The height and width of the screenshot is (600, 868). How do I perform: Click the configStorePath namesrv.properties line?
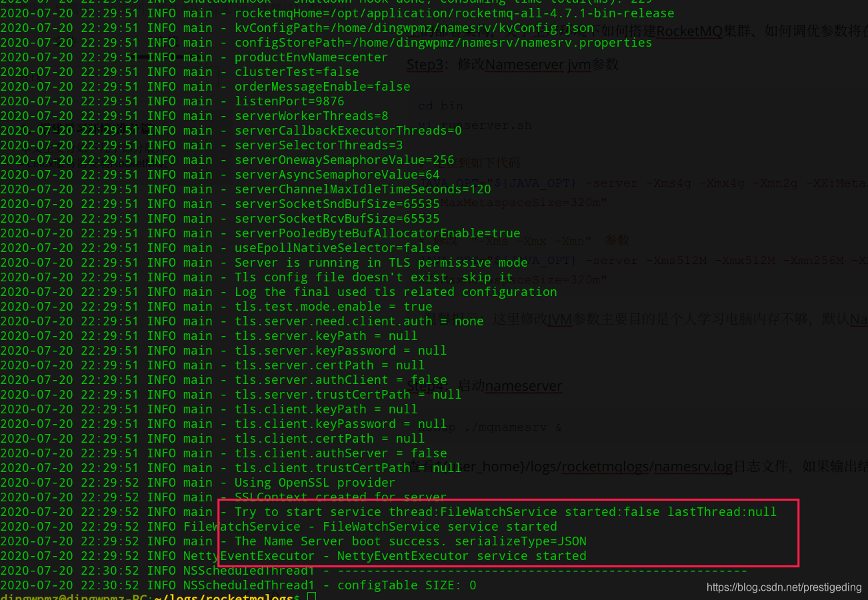tap(443, 43)
